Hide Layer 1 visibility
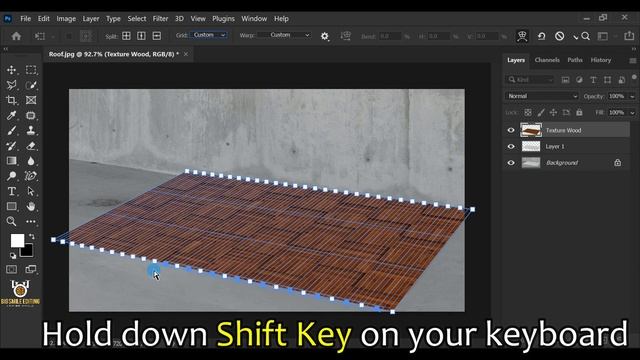Viewport: 640px width, 360px height. [x=511, y=147]
